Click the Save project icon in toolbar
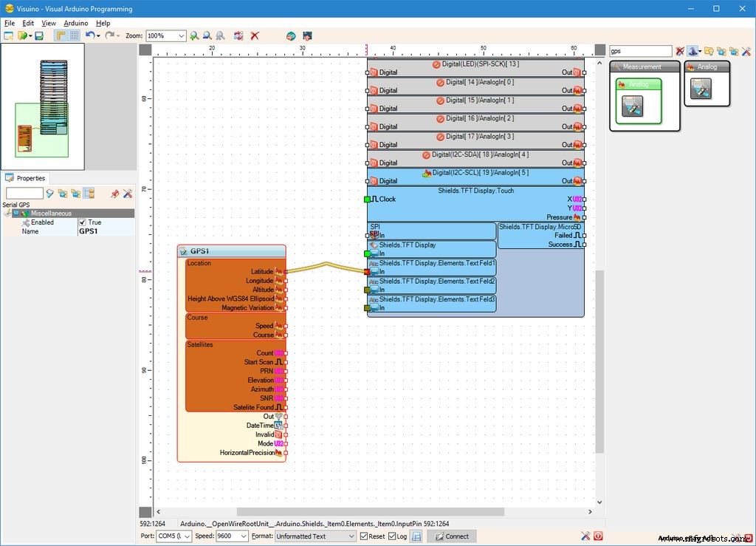The image size is (756, 546). point(38,35)
